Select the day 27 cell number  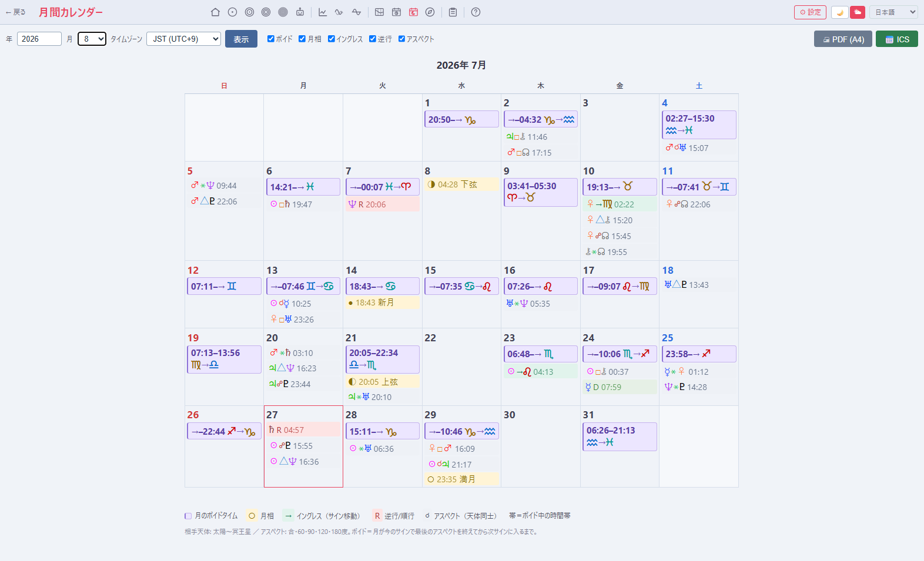(x=272, y=415)
